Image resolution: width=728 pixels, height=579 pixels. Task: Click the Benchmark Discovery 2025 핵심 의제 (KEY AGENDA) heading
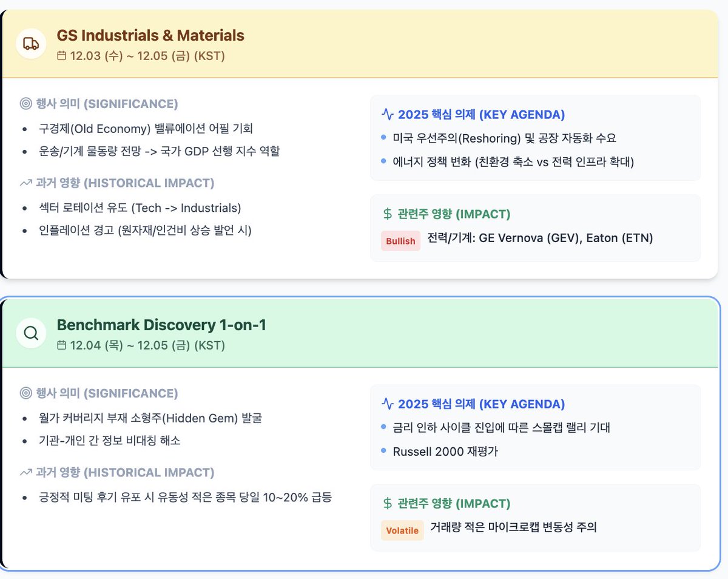[481, 404]
